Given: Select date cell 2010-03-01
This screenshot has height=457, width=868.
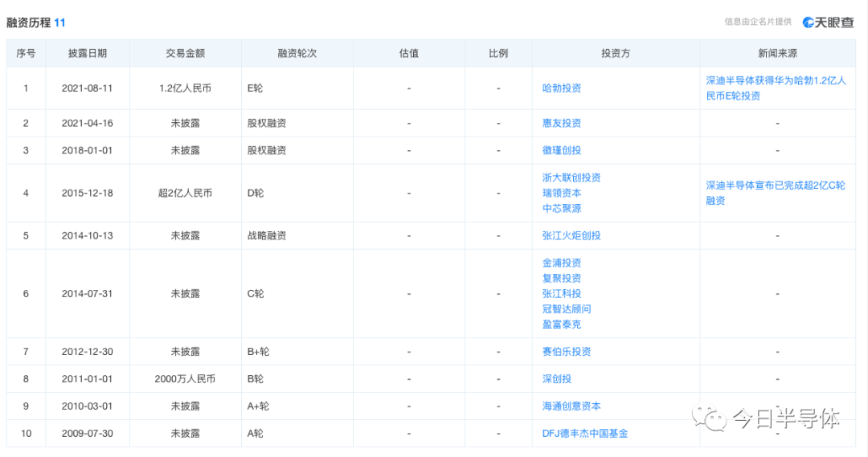Looking at the screenshot, I should coord(87,406).
